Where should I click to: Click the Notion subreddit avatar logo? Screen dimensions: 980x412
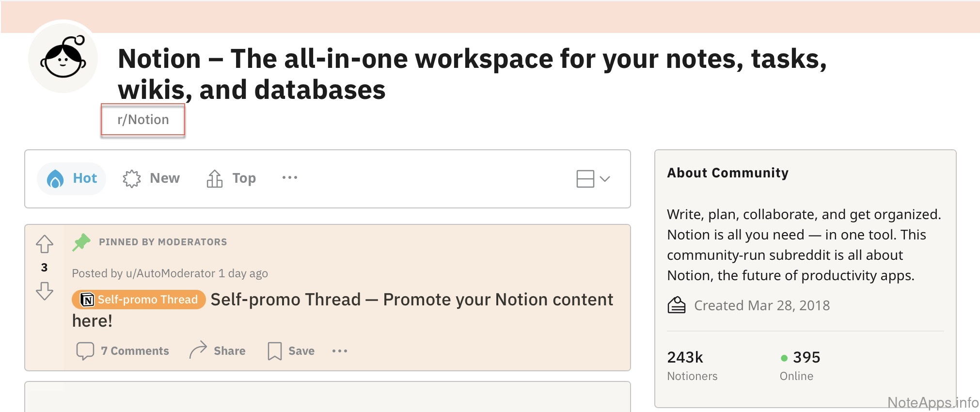pos(63,57)
